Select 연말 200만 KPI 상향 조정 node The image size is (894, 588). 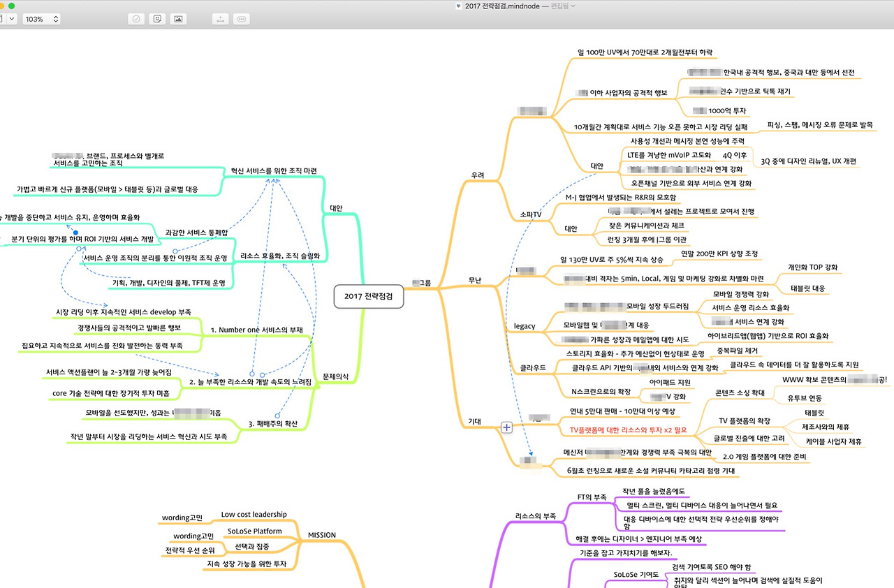click(x=719, y=253)
